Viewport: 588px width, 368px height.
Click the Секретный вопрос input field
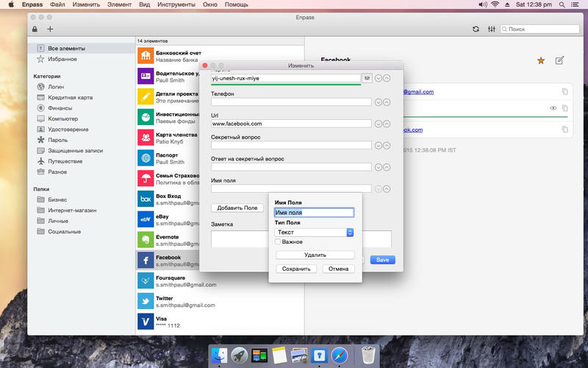coord(291,146)
